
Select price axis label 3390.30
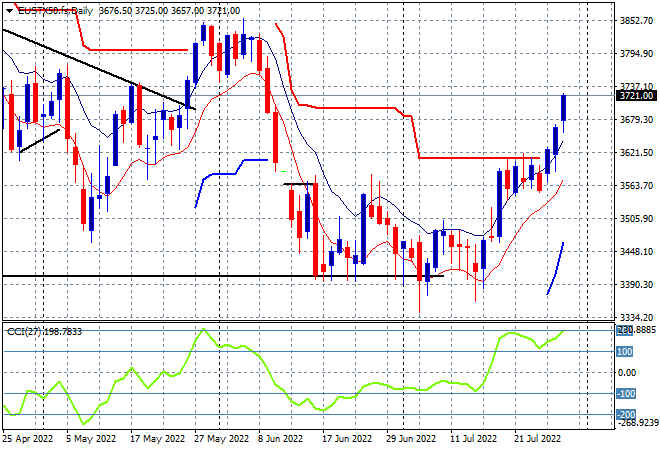click(x=636, y=285)
